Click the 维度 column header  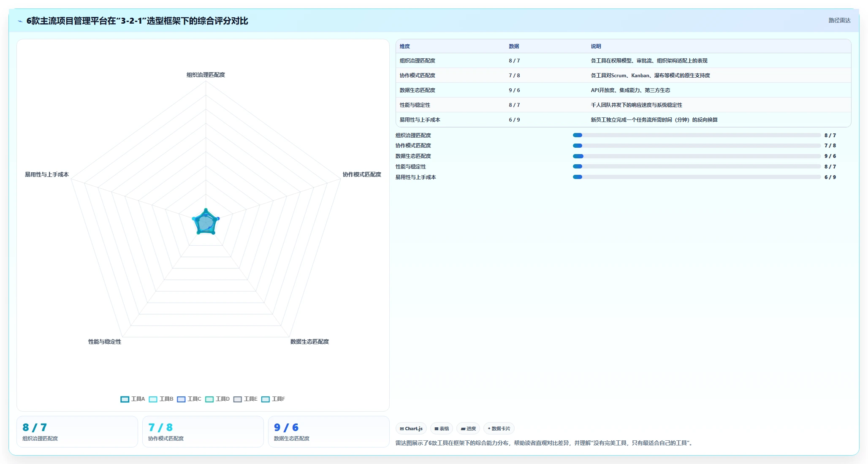(x=405, y=46)
